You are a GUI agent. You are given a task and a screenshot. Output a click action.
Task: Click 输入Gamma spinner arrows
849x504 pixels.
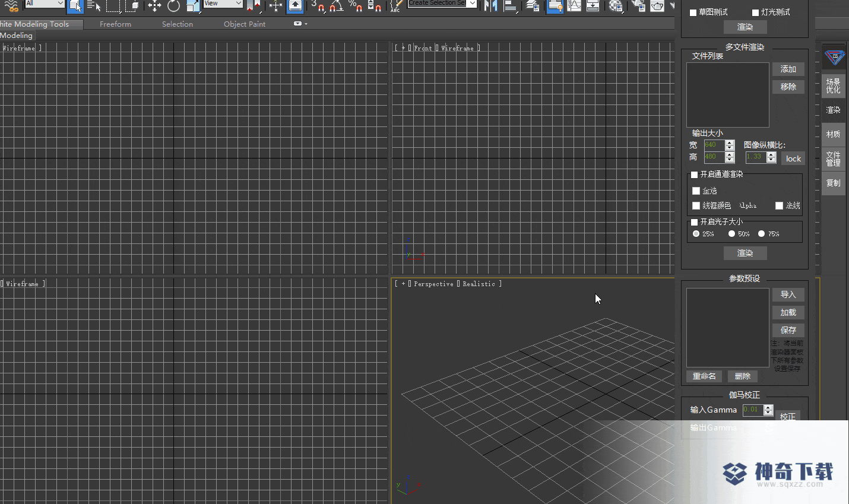click(768, 410)
